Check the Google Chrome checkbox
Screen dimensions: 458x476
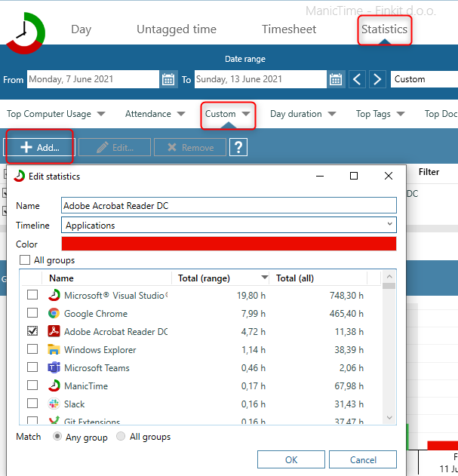(32, 314)
